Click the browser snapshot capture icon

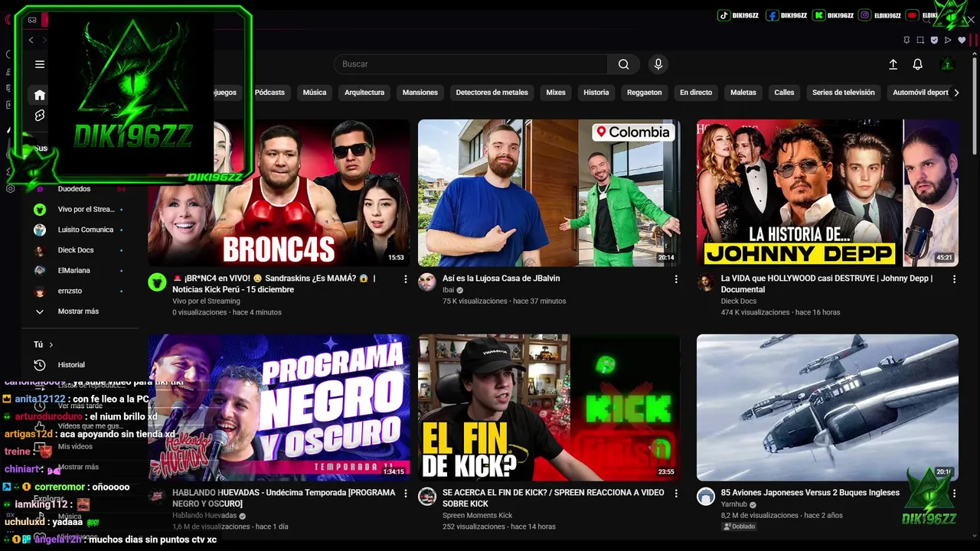(920, 40)
